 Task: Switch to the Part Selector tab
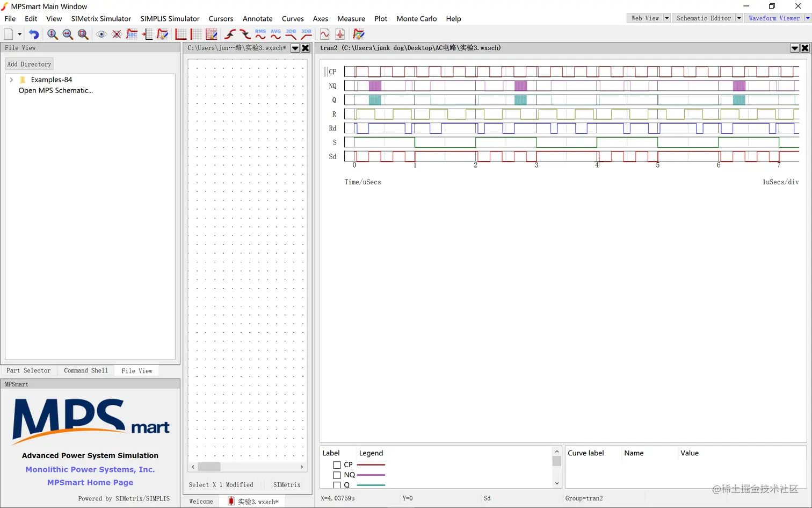click(28, 371)
